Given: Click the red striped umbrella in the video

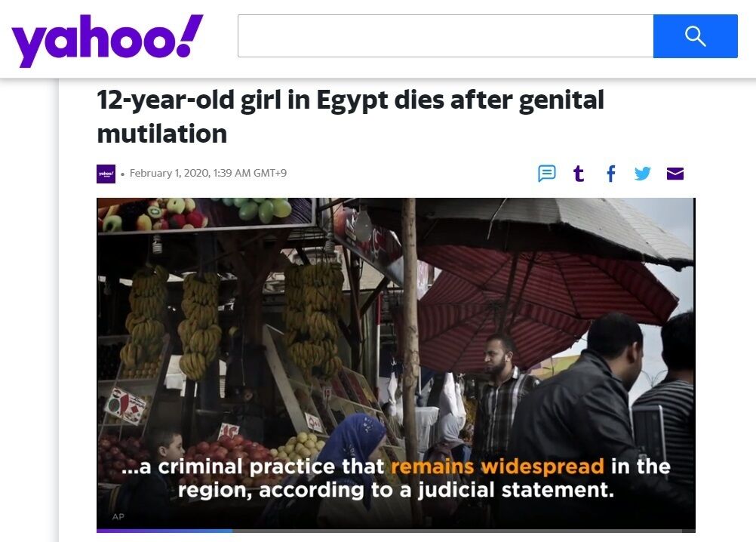Looking at the screenshot, I should 535,303.
